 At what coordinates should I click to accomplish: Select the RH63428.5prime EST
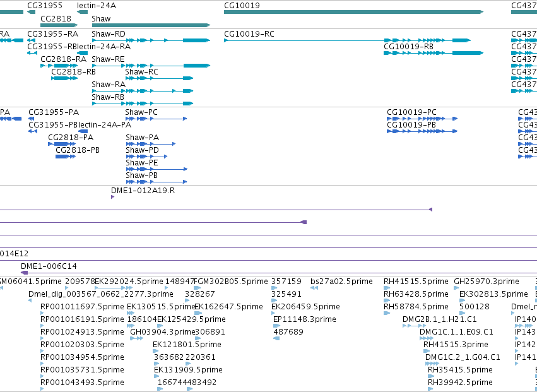coord(387,300)
